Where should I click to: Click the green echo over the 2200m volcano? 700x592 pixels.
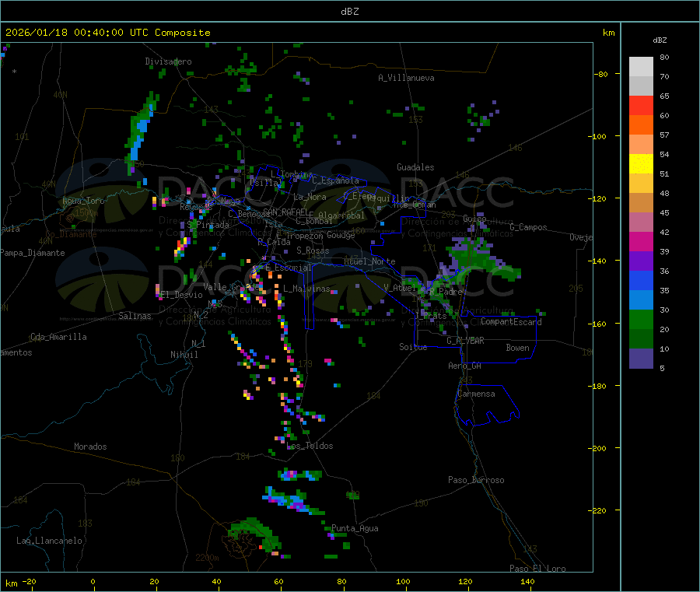pyautogui.click(x=254, y=535)
